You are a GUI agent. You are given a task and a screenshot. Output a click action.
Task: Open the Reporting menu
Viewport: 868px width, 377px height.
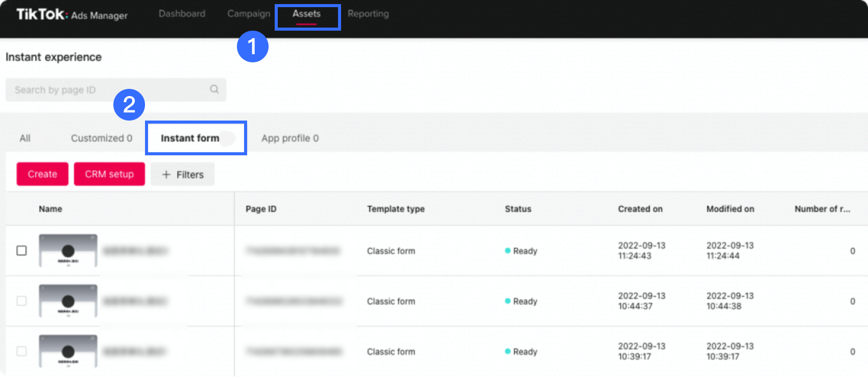368,14
